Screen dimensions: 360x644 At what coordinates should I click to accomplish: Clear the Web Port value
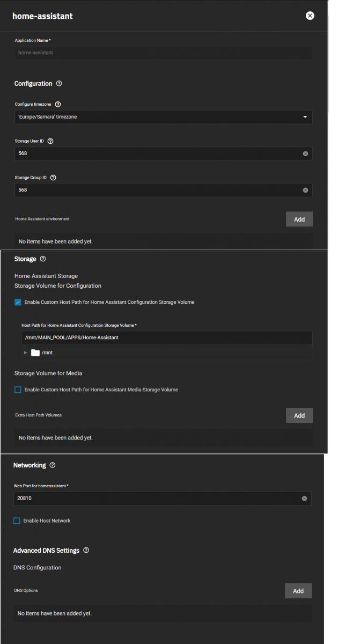tap(304, 499)
